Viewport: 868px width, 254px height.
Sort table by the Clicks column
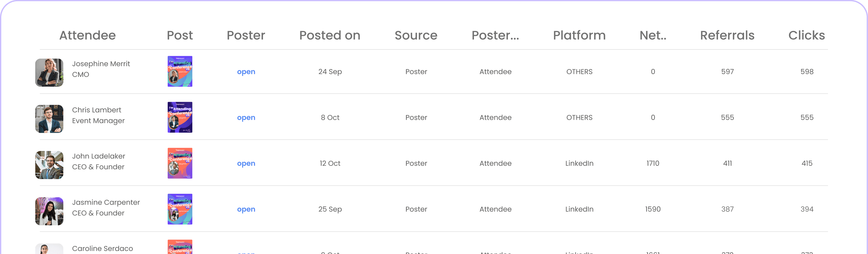pyautogui.click(x=806, y=35)
